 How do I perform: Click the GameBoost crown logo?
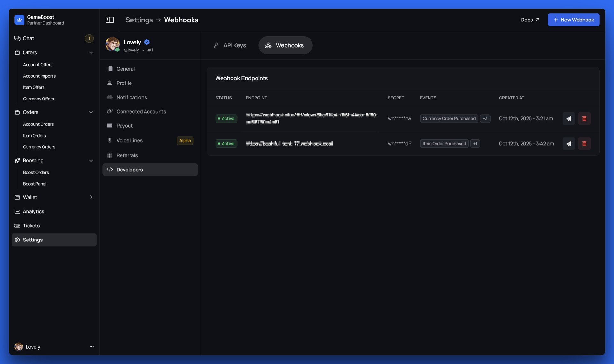(19, 20)
